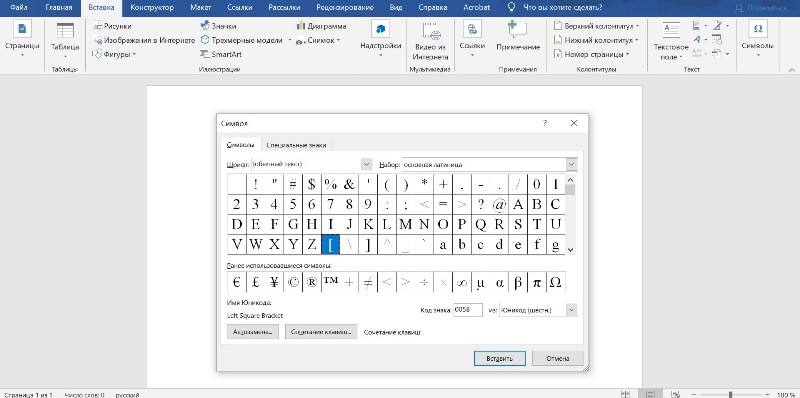
Task: Open the quick parts icon in Текст group
Action: (x=699, y=26)
